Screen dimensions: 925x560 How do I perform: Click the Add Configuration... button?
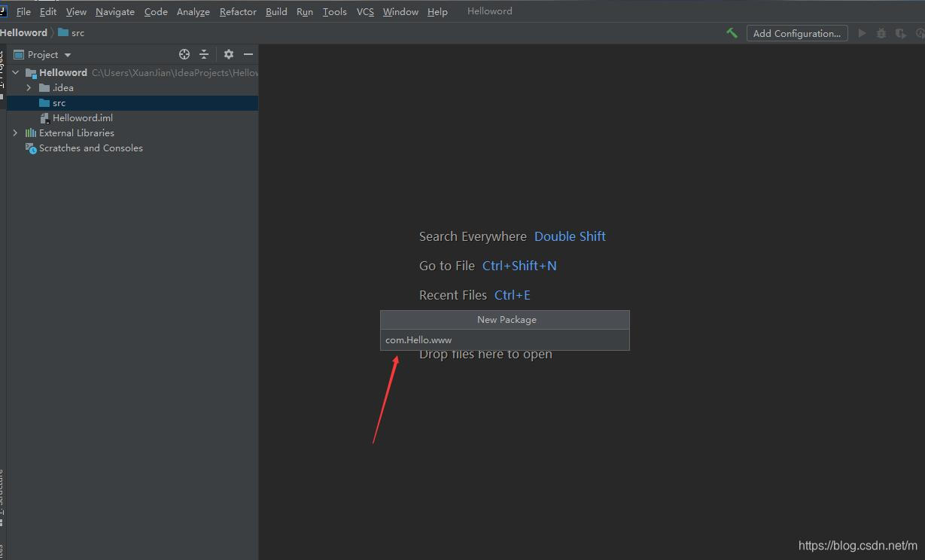click(x=797, y=33)
